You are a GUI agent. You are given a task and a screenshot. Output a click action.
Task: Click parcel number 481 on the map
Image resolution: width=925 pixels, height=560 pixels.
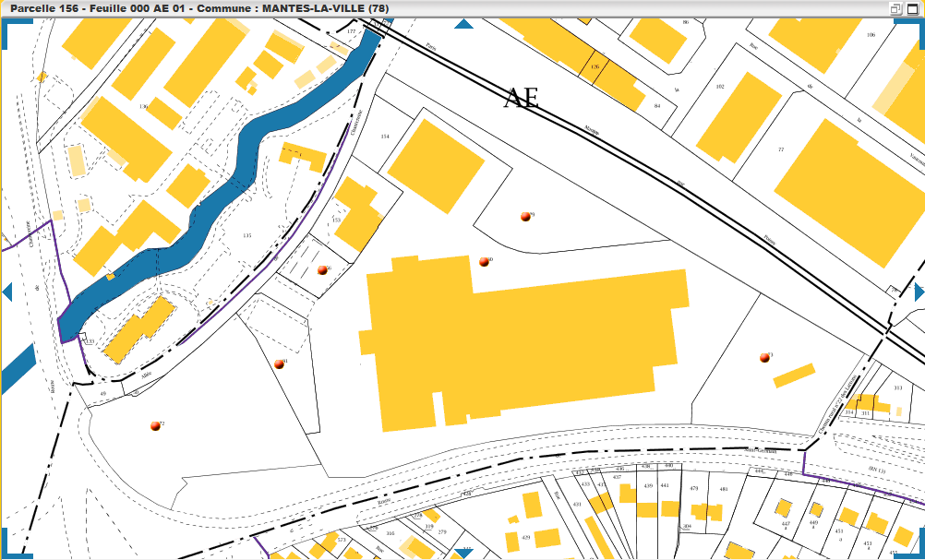click(x=724, y=489)
